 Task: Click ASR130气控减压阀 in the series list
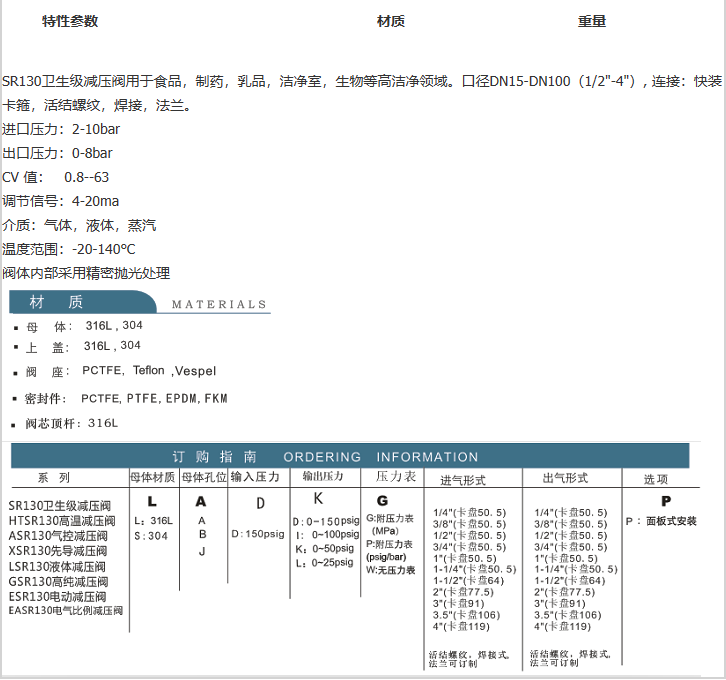click(x=58, y=536)
